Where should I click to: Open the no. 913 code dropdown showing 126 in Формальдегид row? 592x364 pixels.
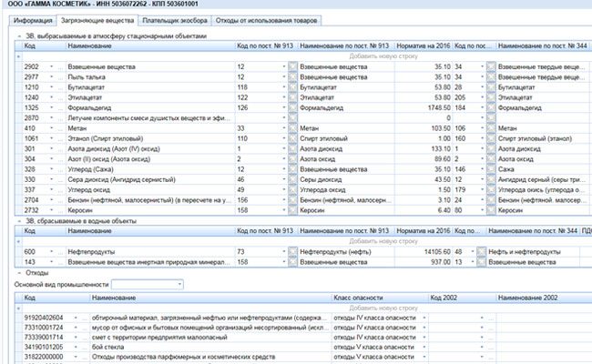click(284, 108)
